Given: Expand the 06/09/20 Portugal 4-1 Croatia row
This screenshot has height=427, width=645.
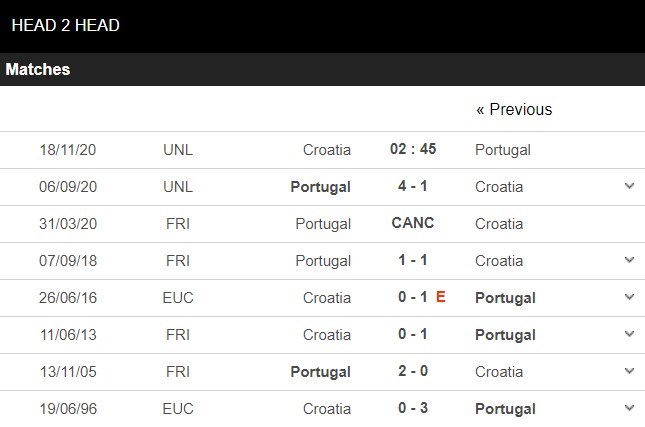Looking at the screenshot, I should (x=628, y=186).
